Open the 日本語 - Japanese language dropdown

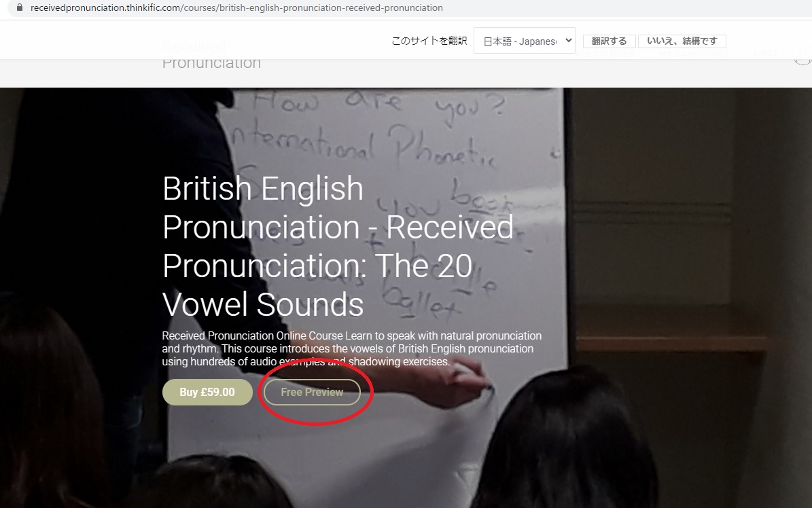(x=524, y=41)
